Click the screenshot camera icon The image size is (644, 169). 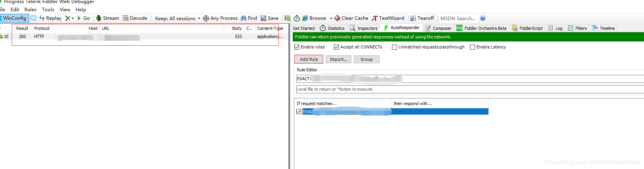pos(288,18)
